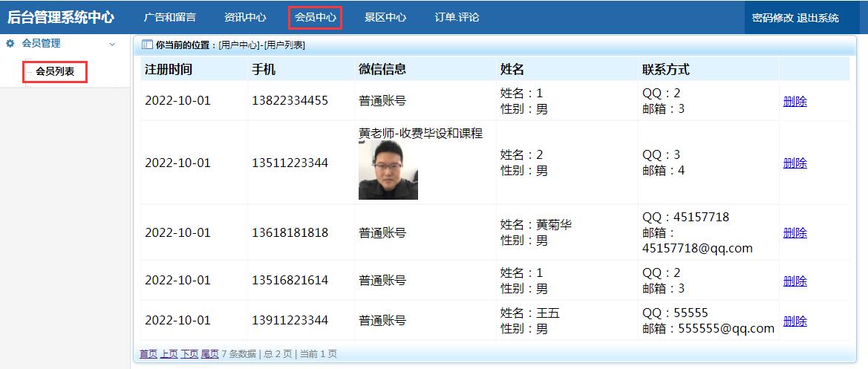Open the 订单.评论 menu
Viewport: 868px width, 369px height.
coord(457,17)
